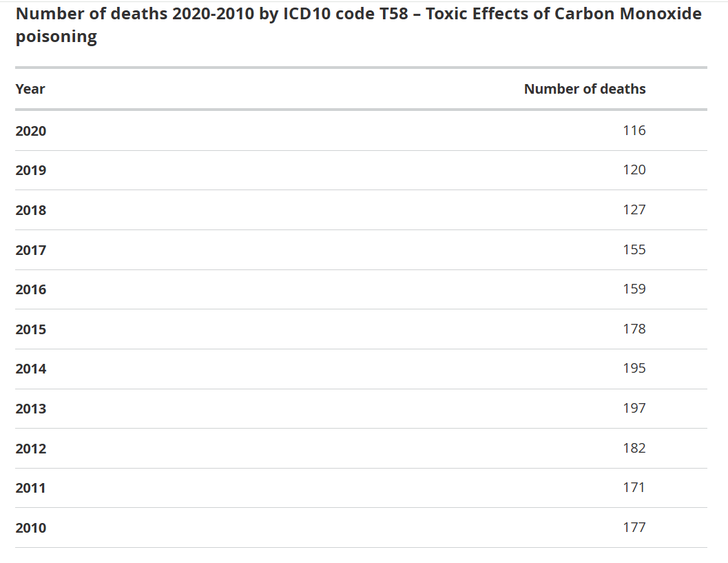Select the 2013 year row label
This screenshot has width=728, height=563.
(31, 409)
